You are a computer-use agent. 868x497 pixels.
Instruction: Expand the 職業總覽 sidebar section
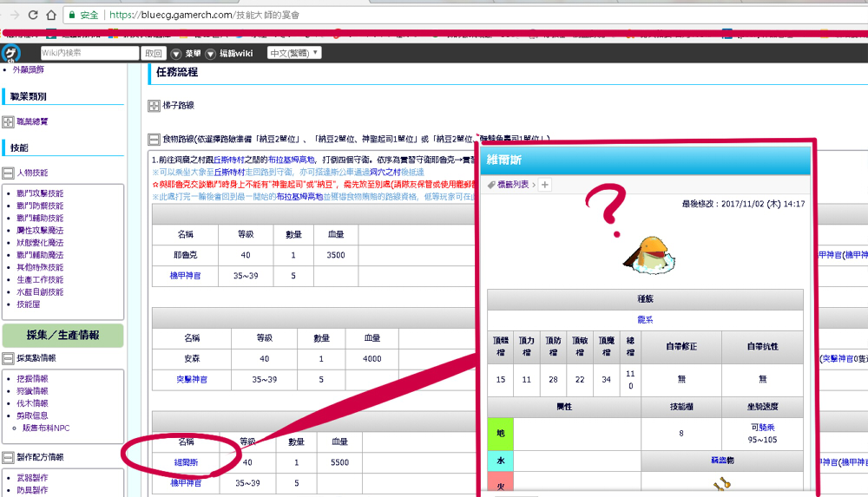tap(8, 121)
